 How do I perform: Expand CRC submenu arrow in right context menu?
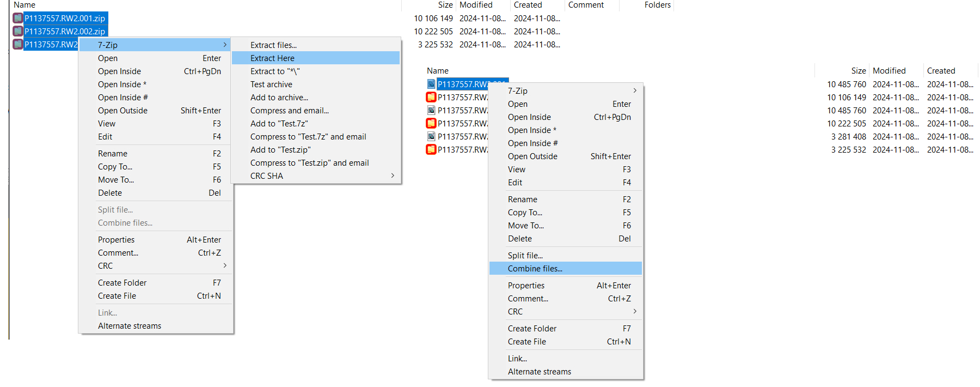click(635, 311)
